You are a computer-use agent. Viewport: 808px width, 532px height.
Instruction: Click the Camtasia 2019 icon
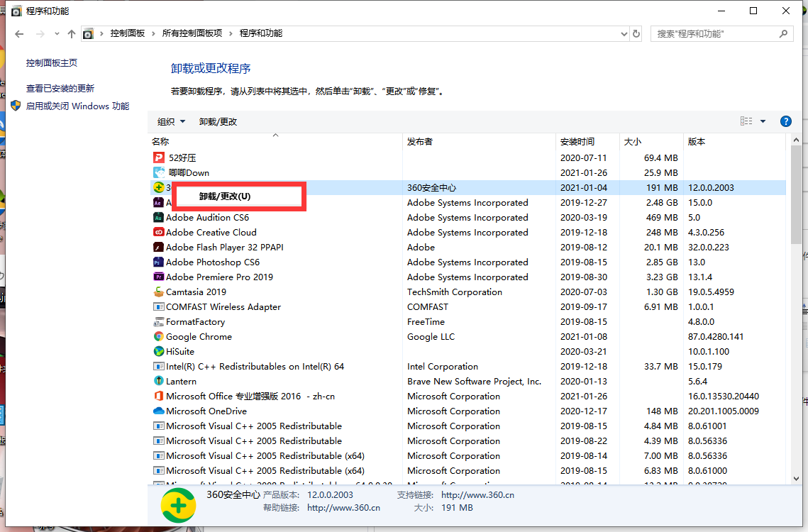coord(159,292)
